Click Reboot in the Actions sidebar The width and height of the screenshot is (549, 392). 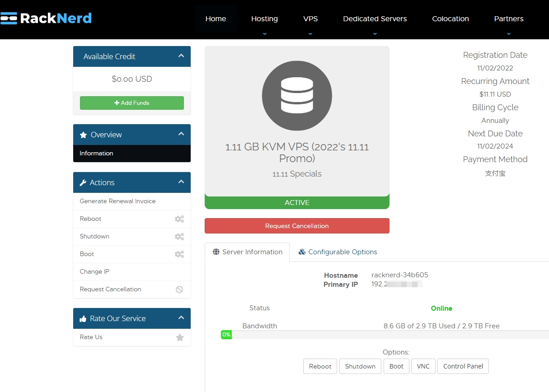click(132, 219)
